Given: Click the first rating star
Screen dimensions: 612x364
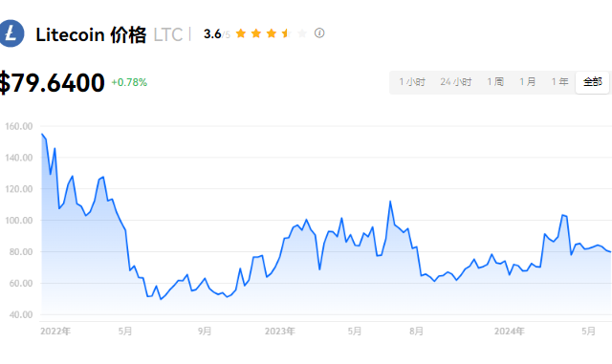Looking at the screenshot, I should 241,33.
